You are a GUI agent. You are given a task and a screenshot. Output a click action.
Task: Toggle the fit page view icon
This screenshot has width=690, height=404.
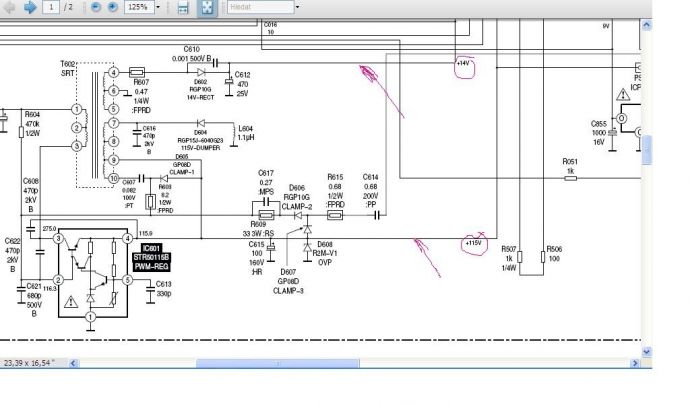[207, 7]
